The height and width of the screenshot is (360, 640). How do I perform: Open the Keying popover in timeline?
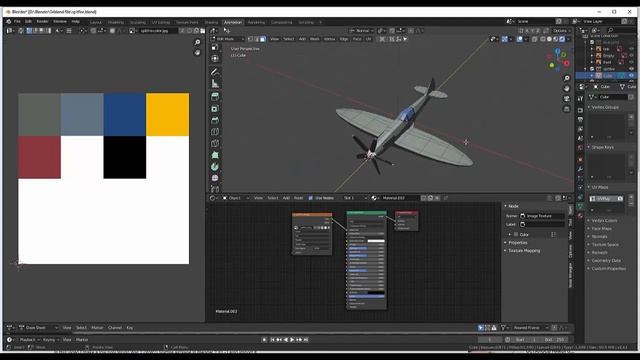pos(50,340)
